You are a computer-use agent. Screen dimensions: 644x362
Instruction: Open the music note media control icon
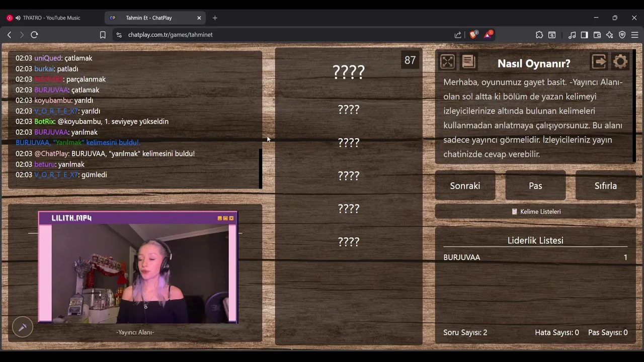click(x=572, y=35)
